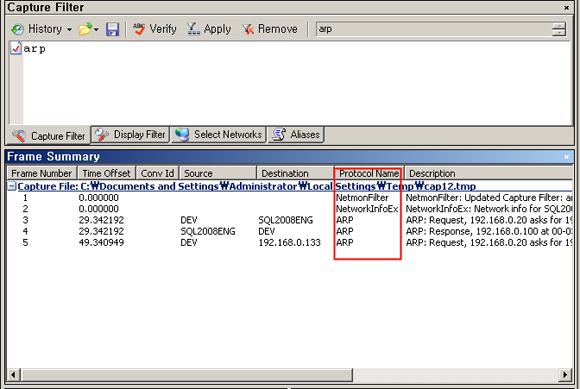This screenshot has width=580, height=389.
Task: Click NetworkInfoEx Network info description
Action: point(489,209)
